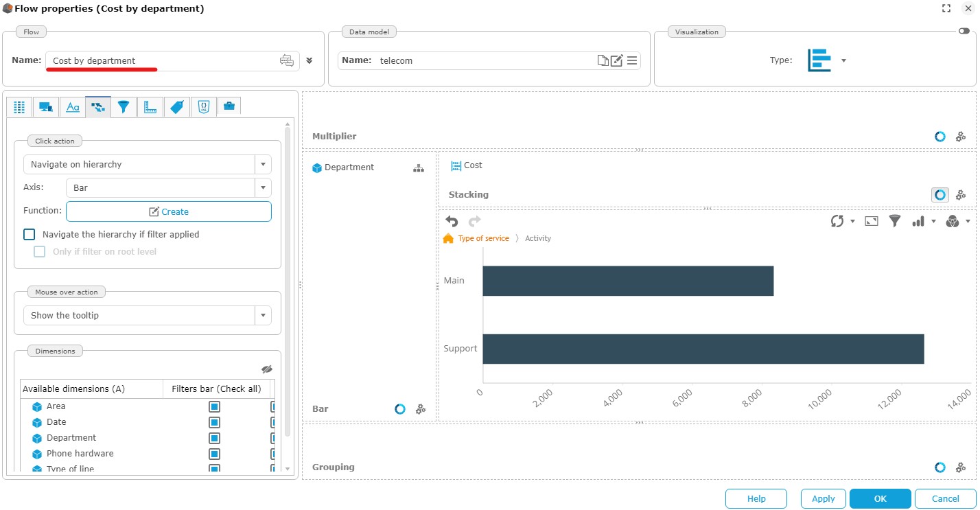Open the CSS settings tab
The width and height of the screenshot is (980, 510).
coord(203,106)
